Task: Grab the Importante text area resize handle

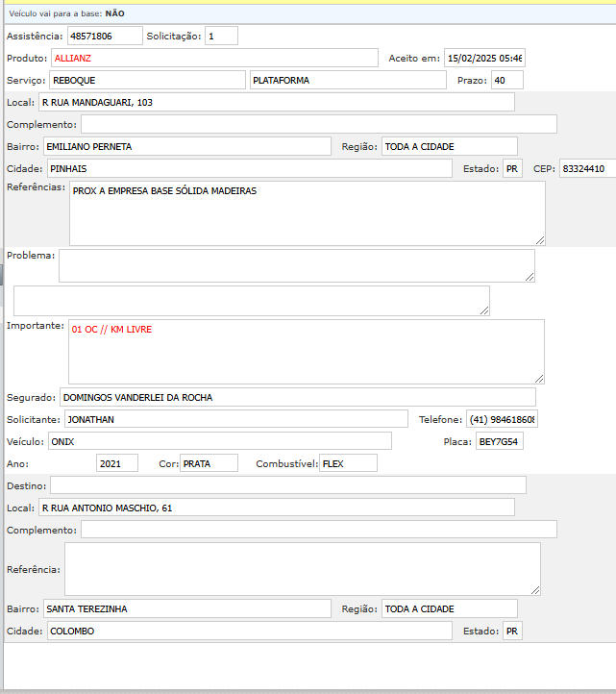Action: click(x=539, y=378)
